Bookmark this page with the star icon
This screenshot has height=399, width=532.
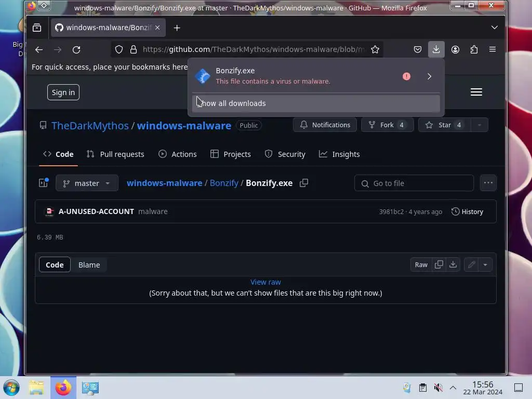tap(375, 49)
